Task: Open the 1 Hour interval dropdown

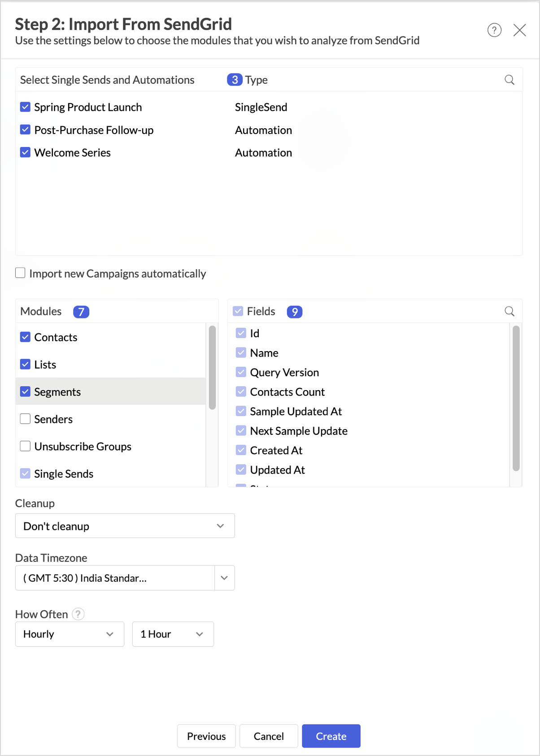Action: [173, 634]
